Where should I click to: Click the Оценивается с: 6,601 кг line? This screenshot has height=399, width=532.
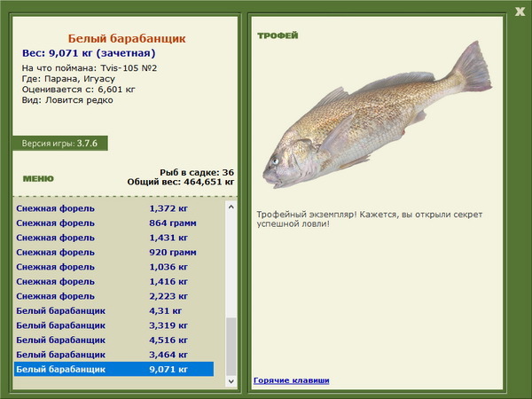[x=78, y=90]
